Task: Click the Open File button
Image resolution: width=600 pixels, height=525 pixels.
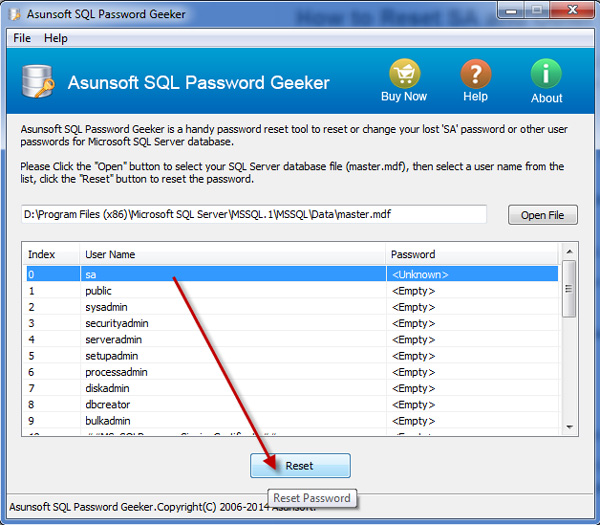Action: pyautogui.click(x=543, y=215)
